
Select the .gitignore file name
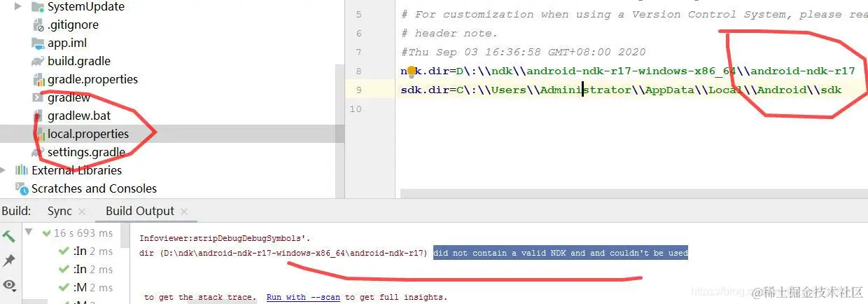point(73,25)
